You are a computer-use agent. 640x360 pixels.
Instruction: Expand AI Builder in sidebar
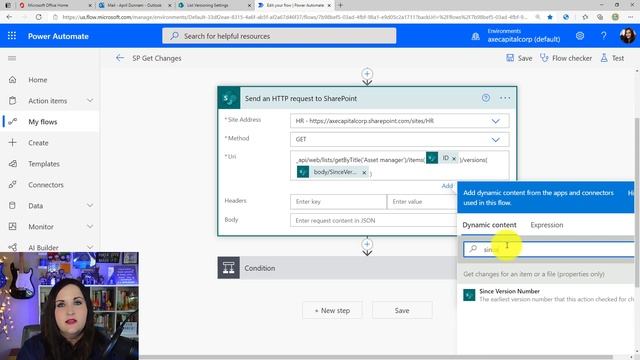90,247
